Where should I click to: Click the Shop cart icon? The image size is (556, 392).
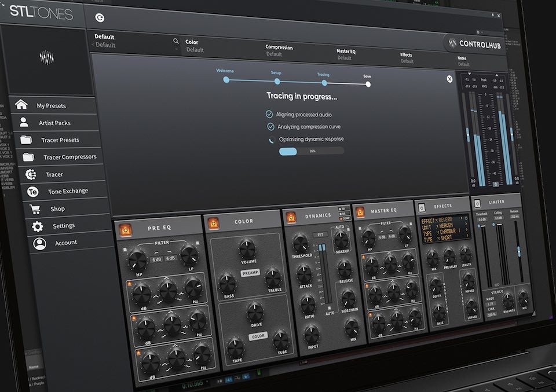pyautogui.click(x=35, y=209)
